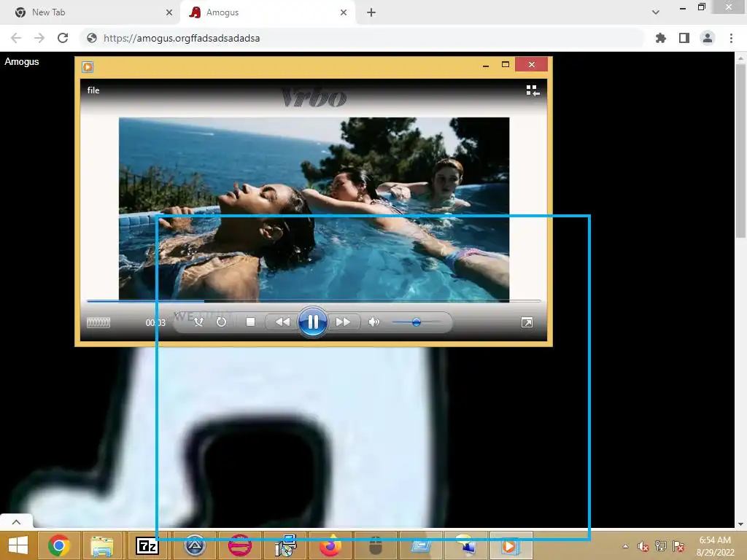Stop playback with the square stop button
Viewport: 747px width, 560px height.
(250, 322)
